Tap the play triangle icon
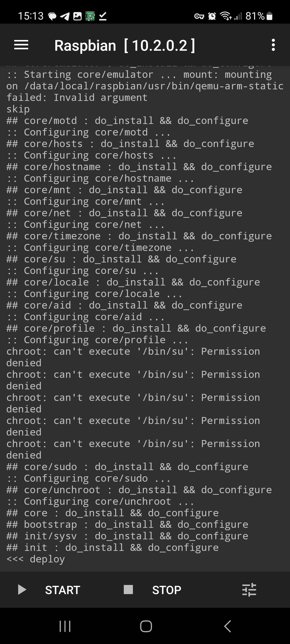The height and width of the screenshot is (644, 290). click(22, 590)
